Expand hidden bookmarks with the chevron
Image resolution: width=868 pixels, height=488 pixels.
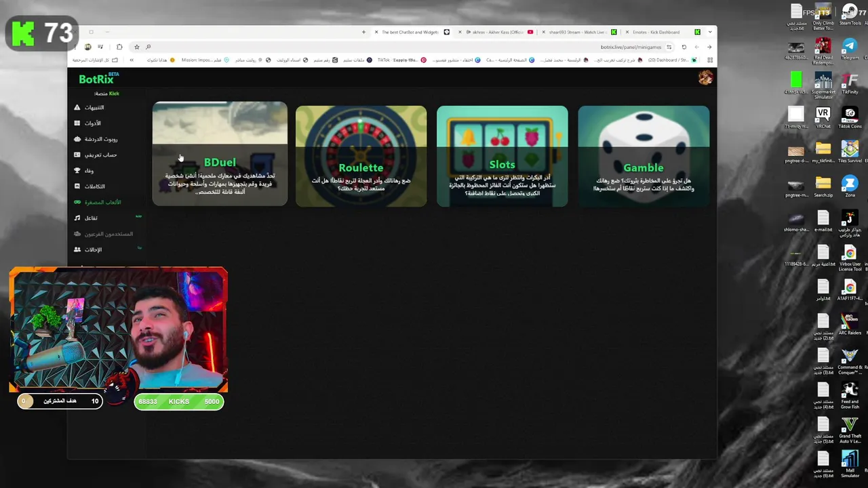point(132,60)
